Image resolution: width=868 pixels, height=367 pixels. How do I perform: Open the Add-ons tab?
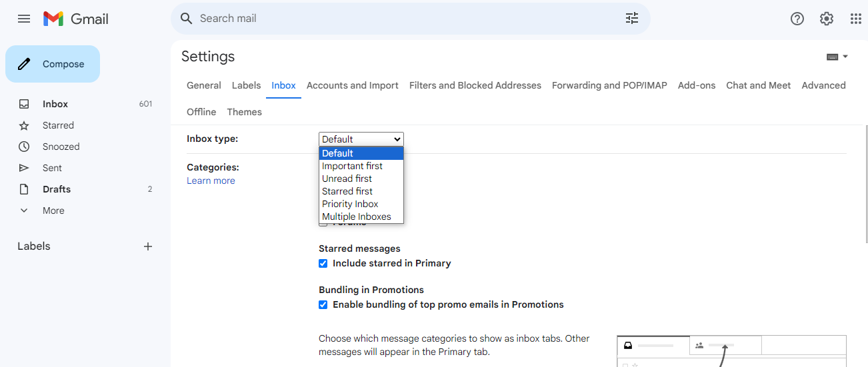click(x=697, y=85)
